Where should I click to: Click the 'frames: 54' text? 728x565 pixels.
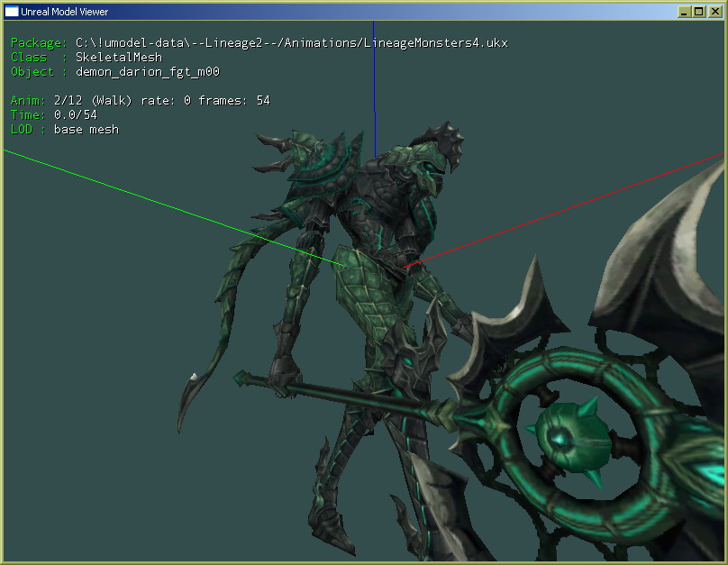click(x=234, y=101)
